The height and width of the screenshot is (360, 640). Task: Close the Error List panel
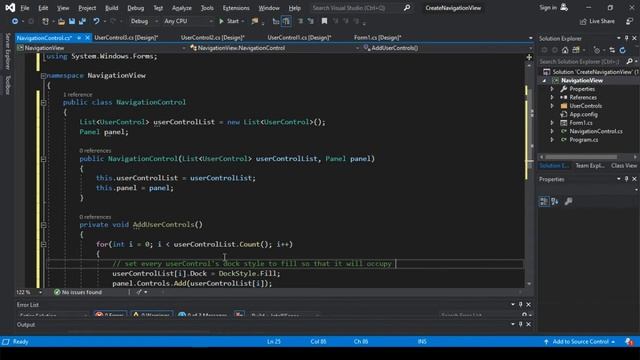[x=529, y=304]
